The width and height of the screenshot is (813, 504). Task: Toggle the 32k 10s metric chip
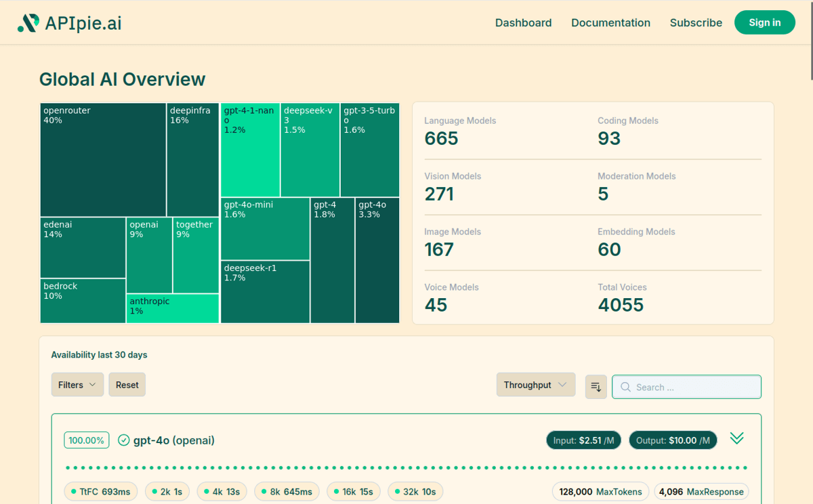[415, 491]
